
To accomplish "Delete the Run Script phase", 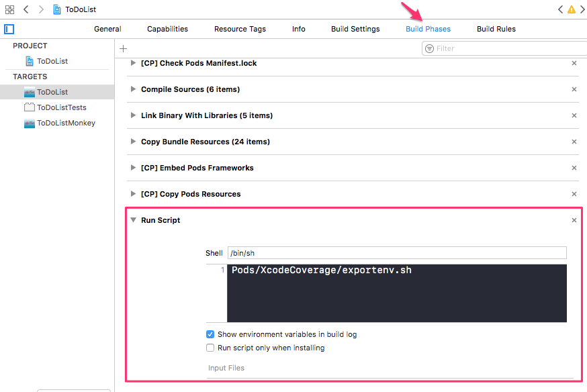I will pos(574,220).
